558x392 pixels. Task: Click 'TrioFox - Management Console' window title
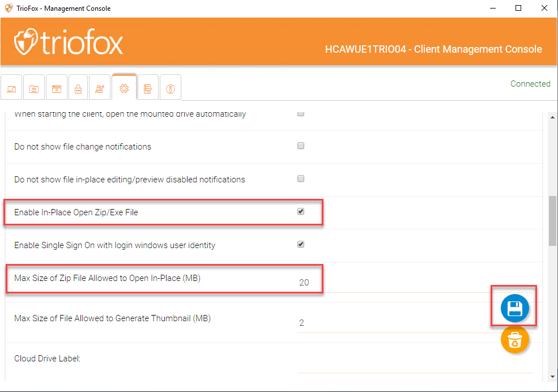63,8
